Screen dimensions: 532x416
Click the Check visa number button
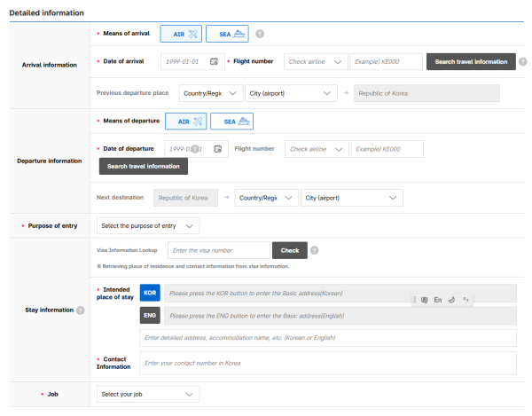(288, 250)
